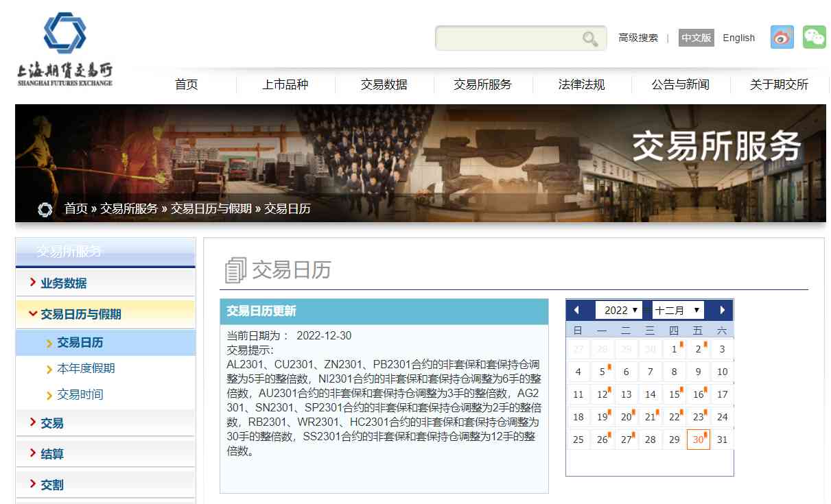This screenshot has width=831, height=504.
Task: Click the home icon in the breadcrumb bar
Action: tap(45, 209)
